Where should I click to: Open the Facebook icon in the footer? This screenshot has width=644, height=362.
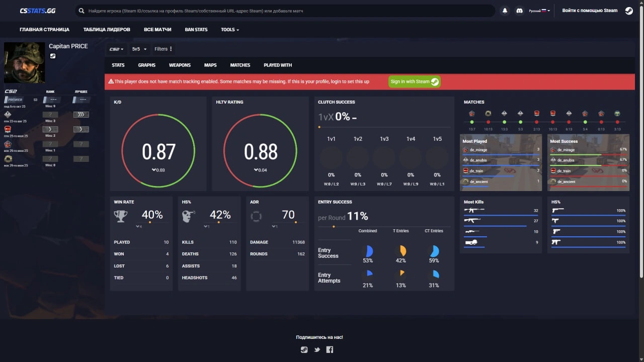[x=330, y=350]
